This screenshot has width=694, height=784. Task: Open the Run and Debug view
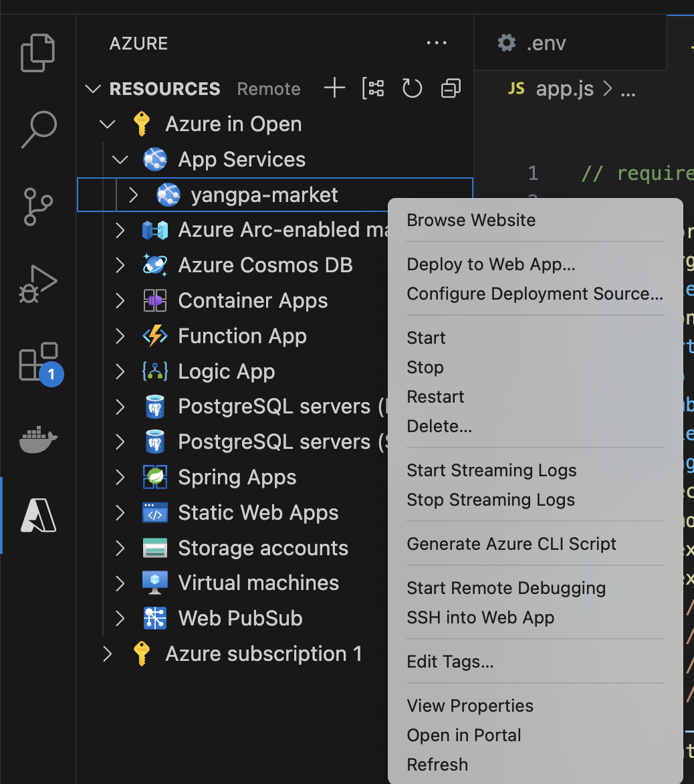(38, 284)
